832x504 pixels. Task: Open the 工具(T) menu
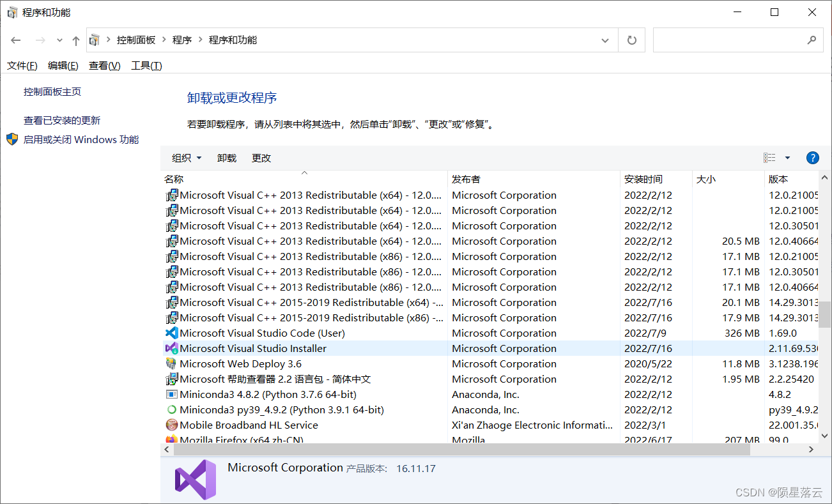point(146,66)
